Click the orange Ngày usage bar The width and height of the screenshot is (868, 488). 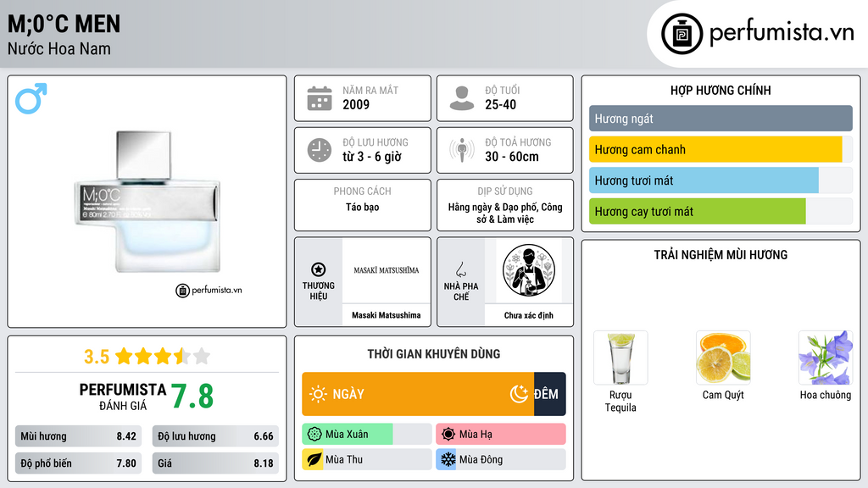(x=418, y=394)
